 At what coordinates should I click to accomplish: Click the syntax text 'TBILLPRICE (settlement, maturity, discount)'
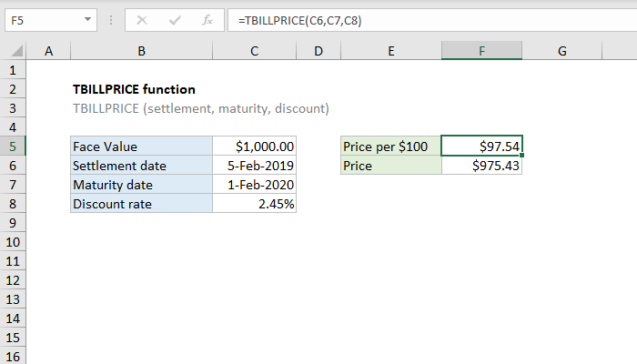coord(201,108)
